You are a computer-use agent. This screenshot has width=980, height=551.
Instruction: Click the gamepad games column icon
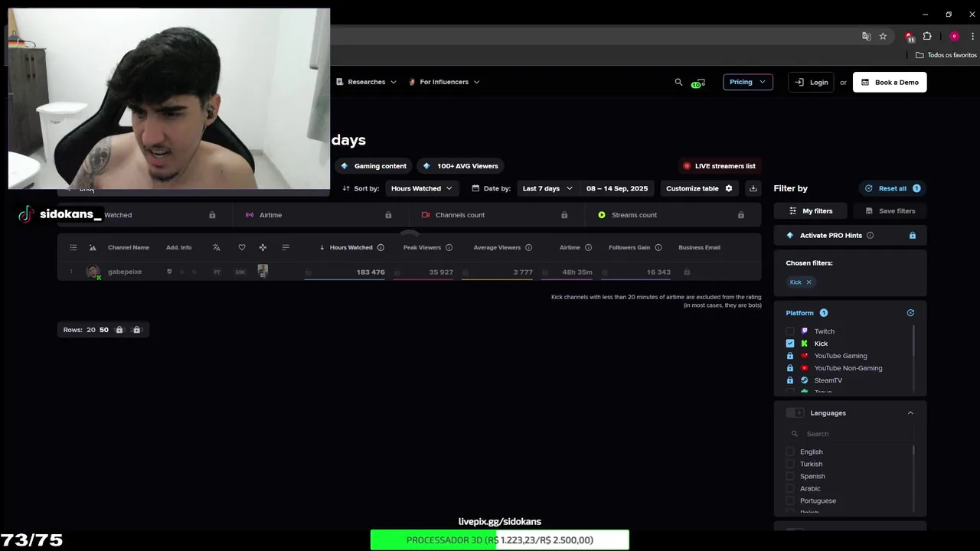tap(263, 247)
